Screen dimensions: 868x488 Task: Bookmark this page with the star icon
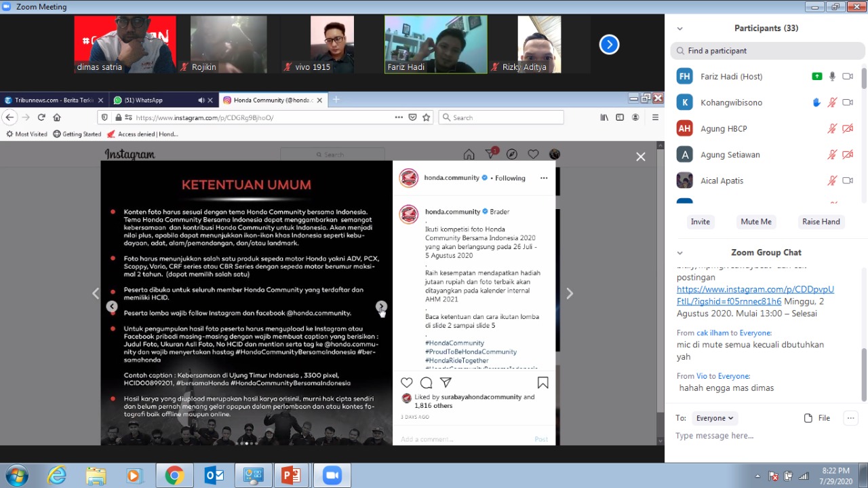[427, 117]
